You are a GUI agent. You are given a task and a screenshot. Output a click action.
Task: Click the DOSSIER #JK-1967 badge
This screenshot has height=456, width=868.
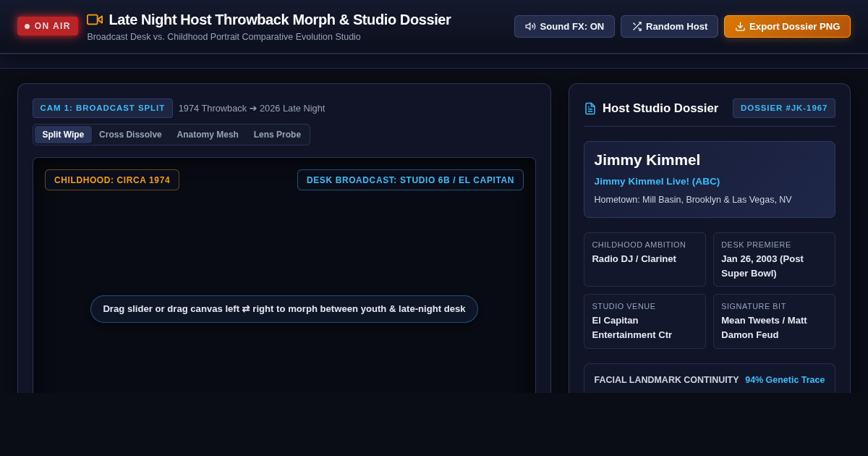tap(784, 108)
